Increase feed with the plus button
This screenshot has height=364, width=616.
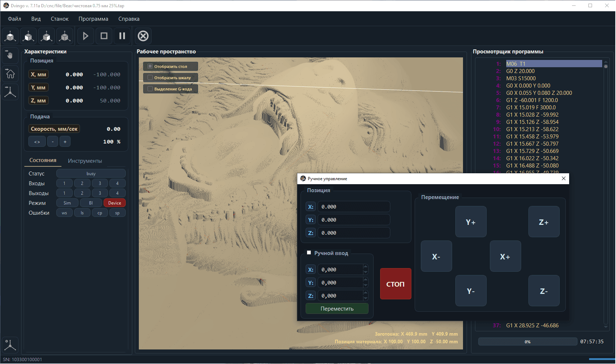(x=65, y=142)
